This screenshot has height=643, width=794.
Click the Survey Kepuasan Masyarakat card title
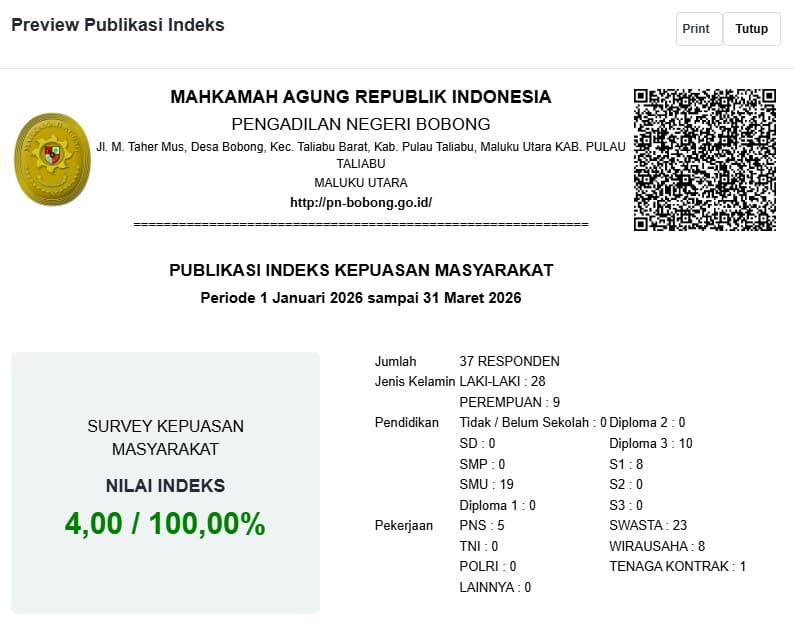click(165, 438)
